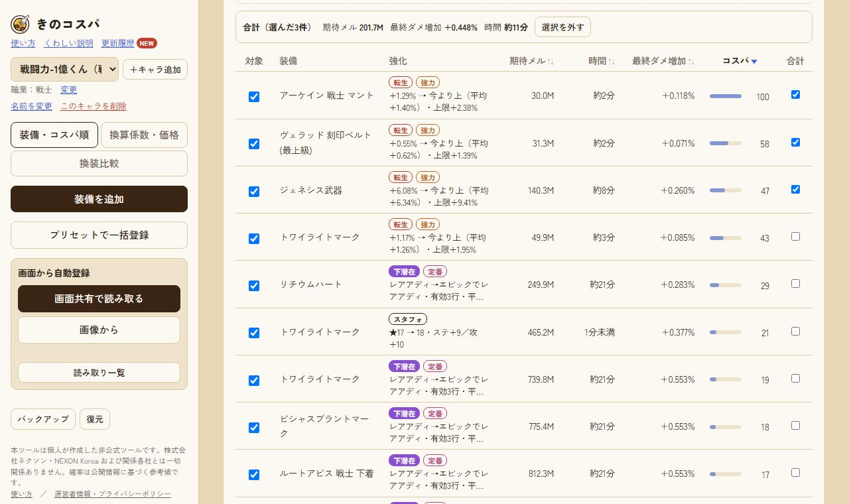Toggle 対象 checkbox for ジェネシス武器
The width and height of the screenshot is (849, 504).
[254, 192]
